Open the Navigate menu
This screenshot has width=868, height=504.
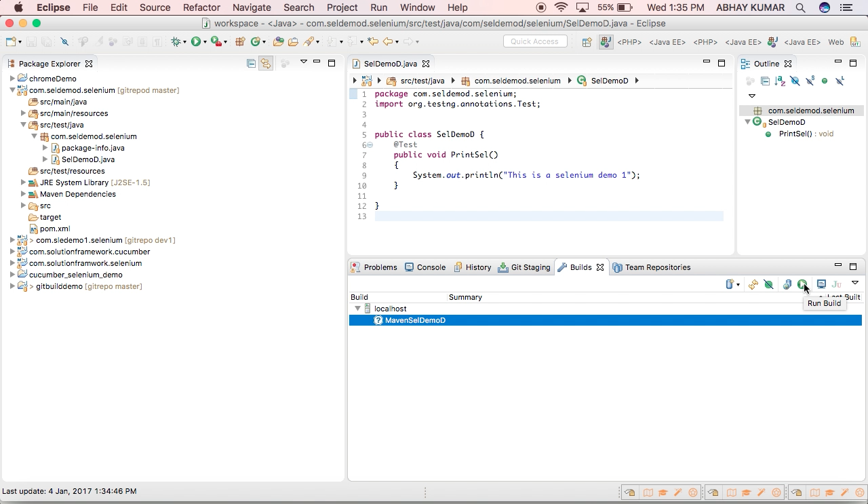[252, 7]
